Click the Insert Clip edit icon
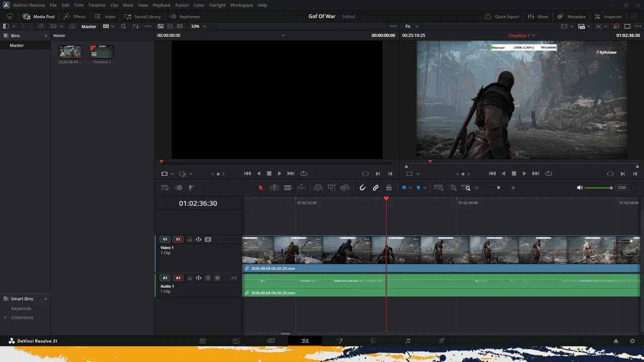The height and width of the screenshot is (362, 644). (x=318, y=188)
